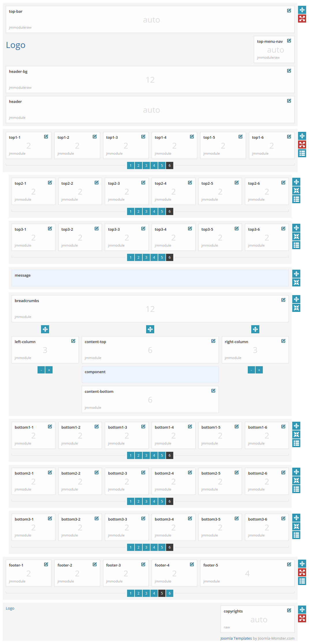Viewport: 309px width, 644px height.
Task: Select 3 columns in the top1 row selector
Action: click(146, 166)
